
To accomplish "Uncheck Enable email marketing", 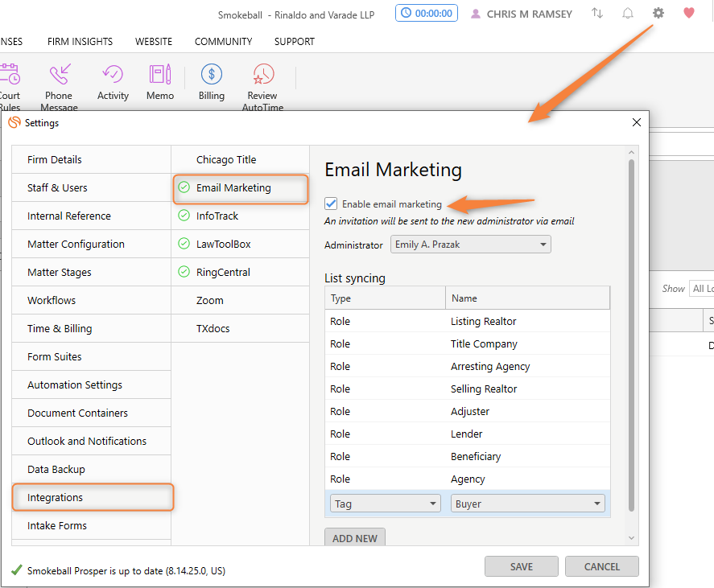I will pyautogui.click(x=331, y=204).
